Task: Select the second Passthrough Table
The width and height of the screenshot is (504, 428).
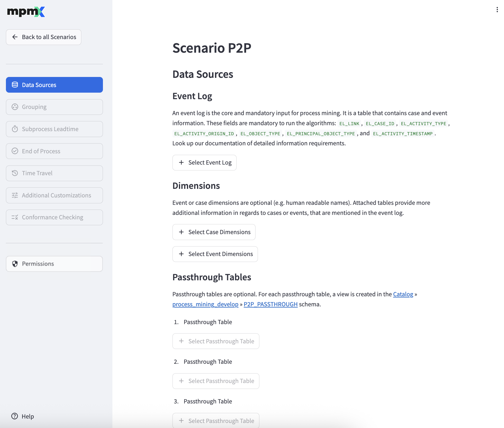Action: [216, 381]
